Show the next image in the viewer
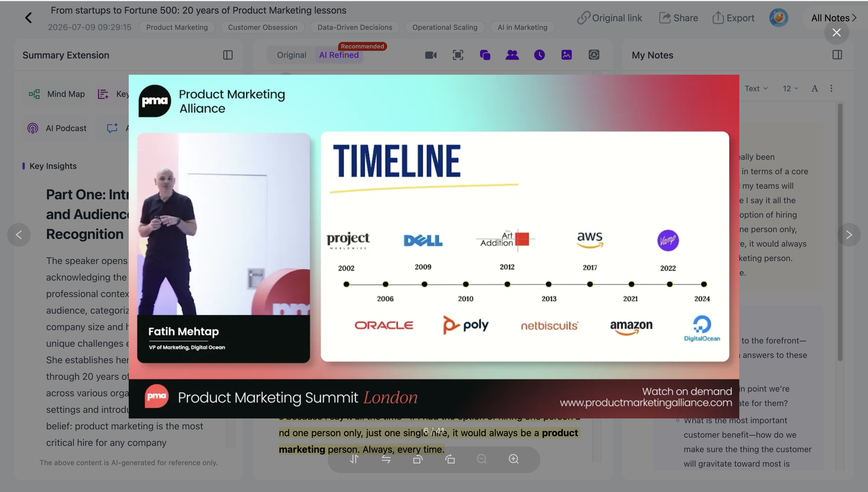This screenshot has width=868, height=492. [x=849, y=234]
